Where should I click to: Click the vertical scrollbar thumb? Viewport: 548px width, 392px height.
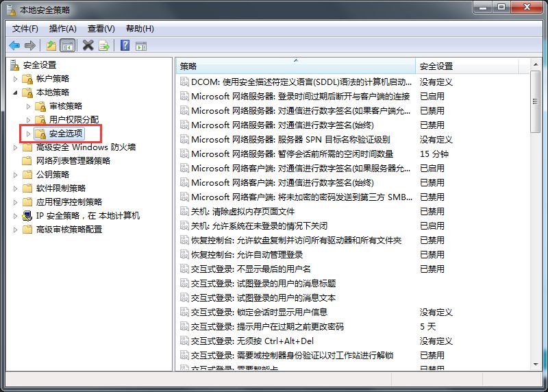click(536, 101)
